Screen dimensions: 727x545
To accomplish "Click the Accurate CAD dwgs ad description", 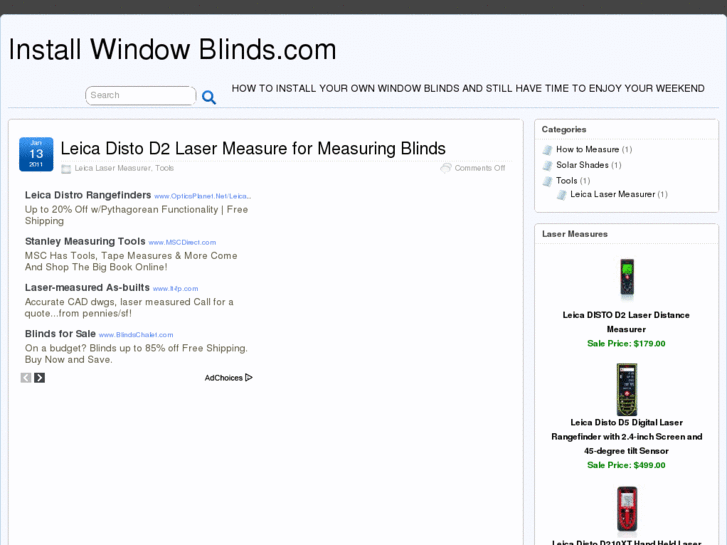I will click(129, 308).
